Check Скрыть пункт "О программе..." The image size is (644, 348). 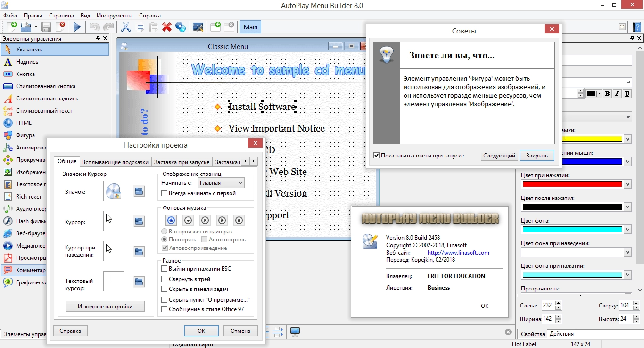click(x=165, y=299)
